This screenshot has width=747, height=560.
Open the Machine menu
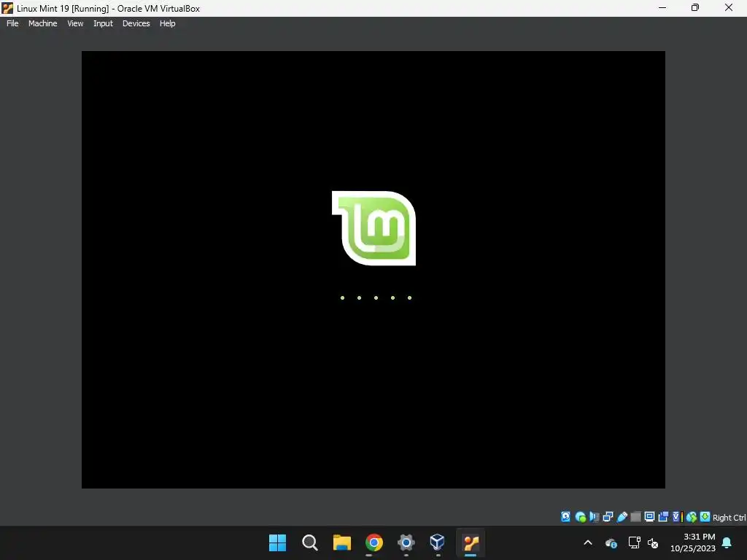tap(42, 23)
